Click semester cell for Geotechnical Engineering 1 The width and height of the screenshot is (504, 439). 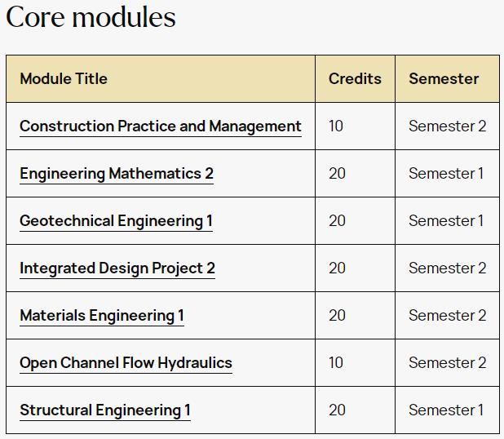446,220
